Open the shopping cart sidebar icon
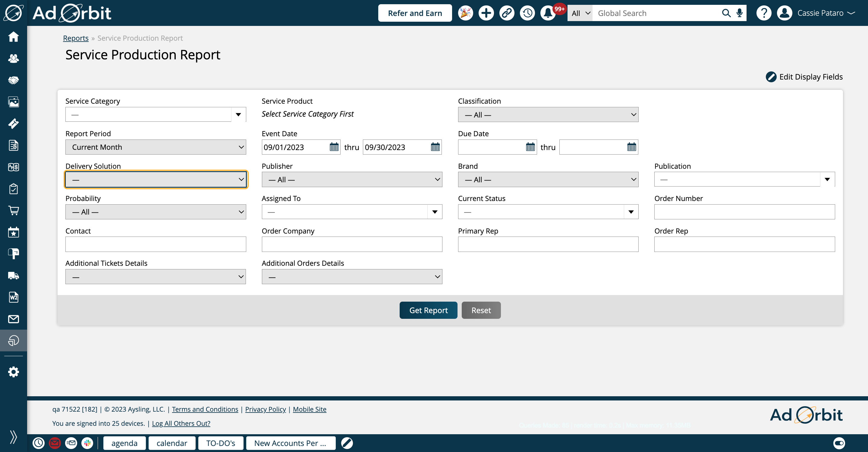 click(x=14, y=211)
